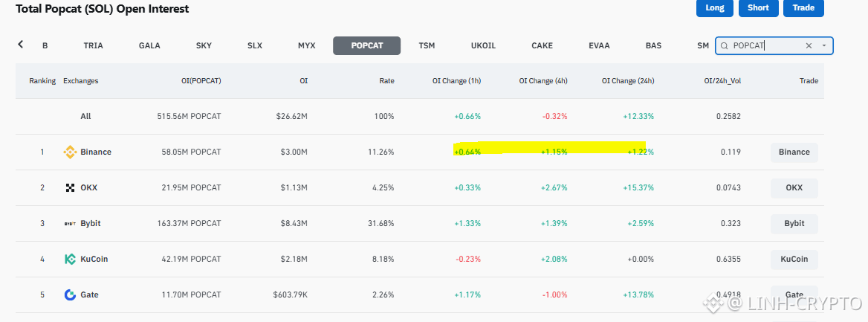This screenshot has width=868, height=322.
Task: Click the 31.68% Bybit rate
Action: click(380, 224)
